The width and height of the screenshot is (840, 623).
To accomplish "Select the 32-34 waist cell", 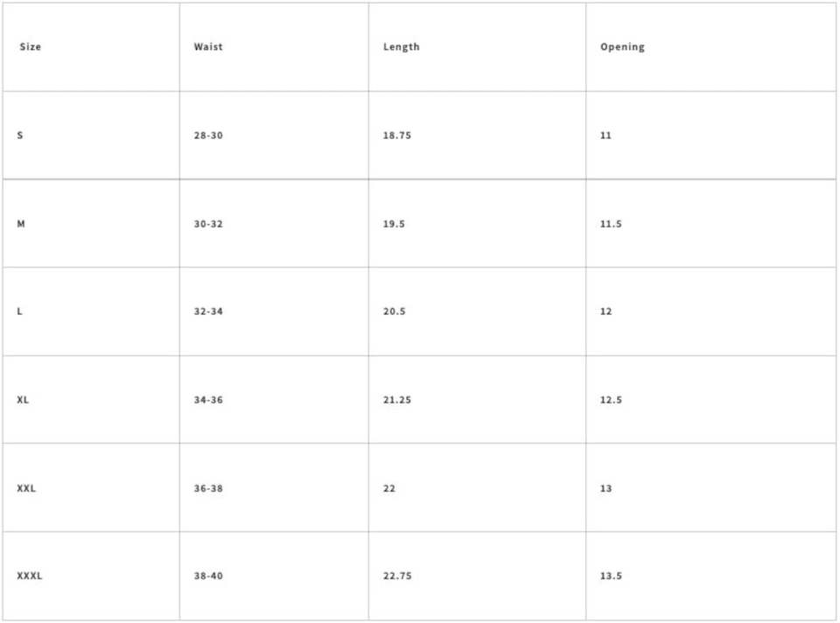I will click(x=208, y=311).
